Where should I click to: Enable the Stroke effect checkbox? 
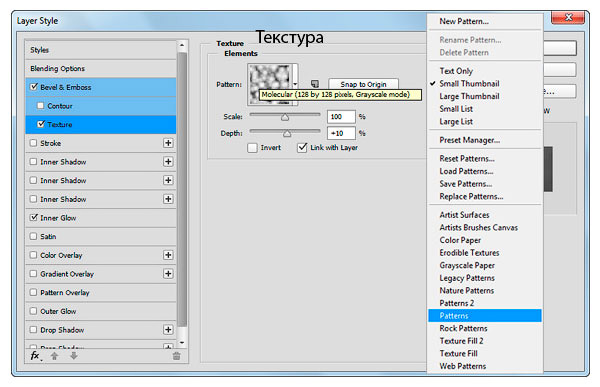tap(33, 143)
